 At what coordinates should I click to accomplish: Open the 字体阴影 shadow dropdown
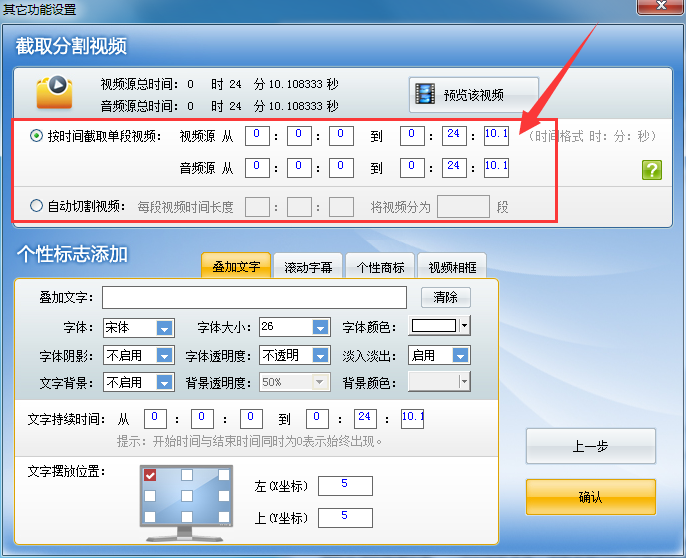[x=164, y=355]
